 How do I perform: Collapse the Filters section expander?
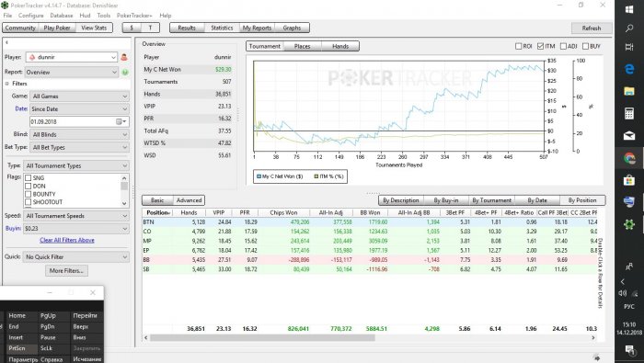[x=7, y=84]
